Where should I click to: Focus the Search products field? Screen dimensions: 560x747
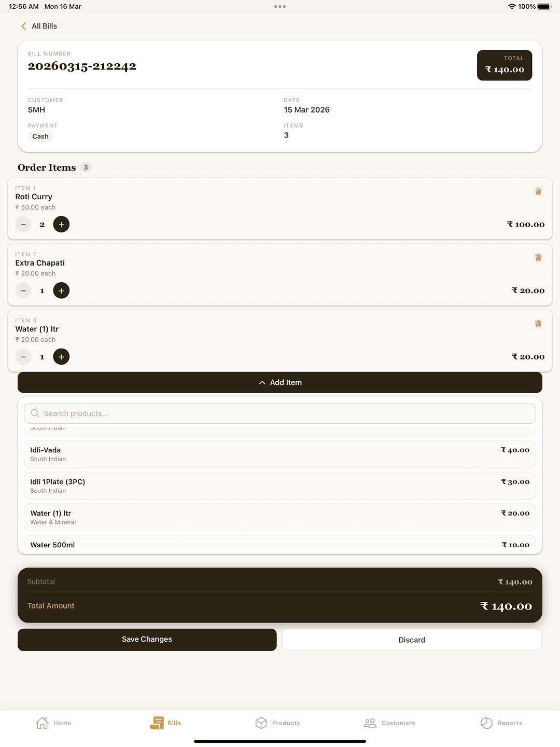(280, 413)
